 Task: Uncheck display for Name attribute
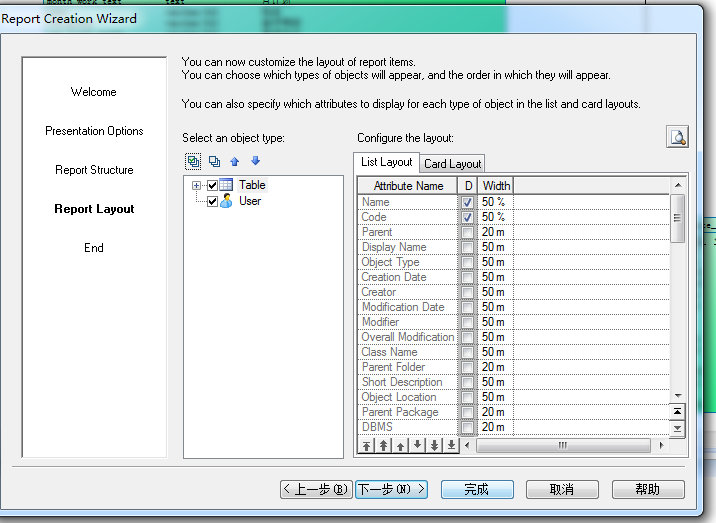(x=467, y=202)
